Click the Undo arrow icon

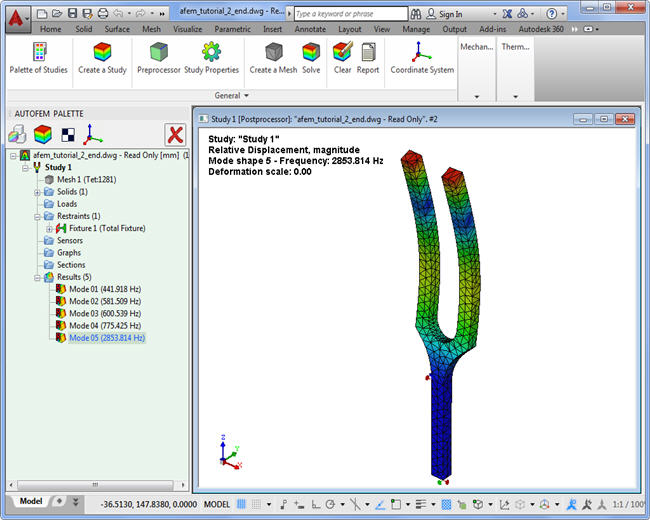point(118,14)
